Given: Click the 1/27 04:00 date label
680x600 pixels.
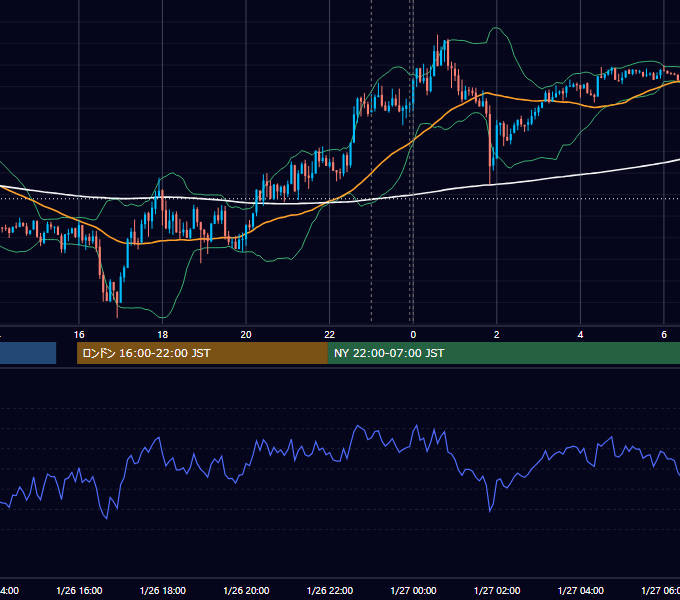Looking at the screenshot, I should (x=580, y=590).
